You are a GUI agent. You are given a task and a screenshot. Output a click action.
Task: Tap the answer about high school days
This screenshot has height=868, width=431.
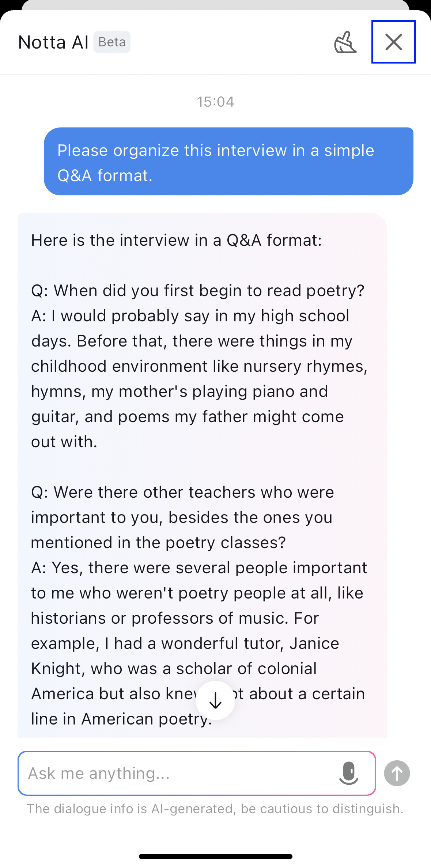click(x=199, y=379)
